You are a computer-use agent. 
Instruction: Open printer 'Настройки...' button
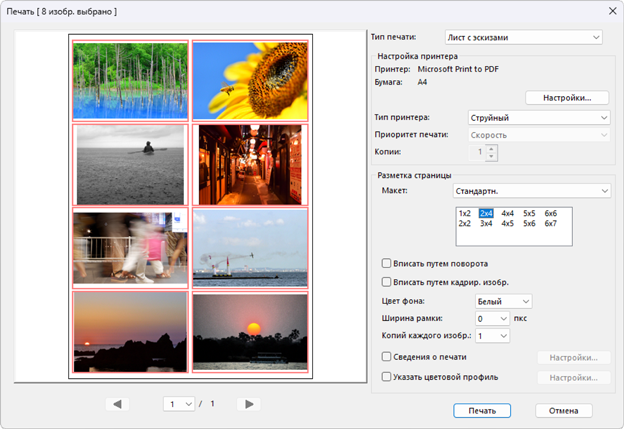(567, 97)
